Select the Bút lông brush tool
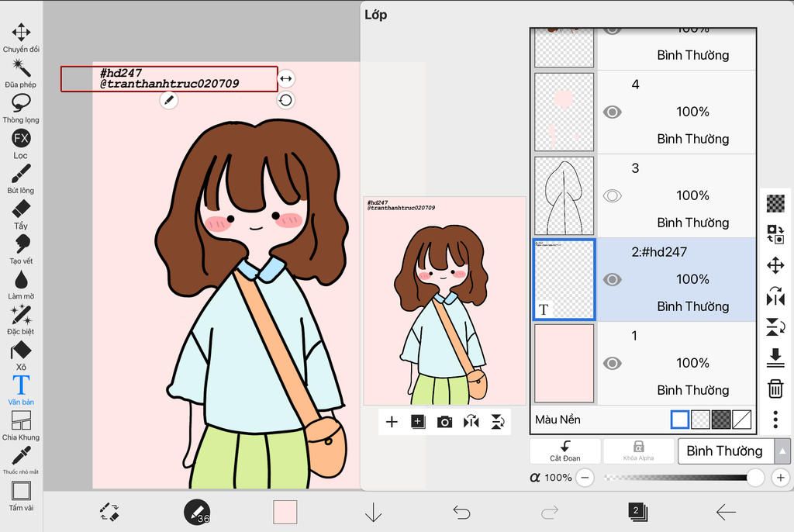794x532 pixels. (x=21, y=179)
